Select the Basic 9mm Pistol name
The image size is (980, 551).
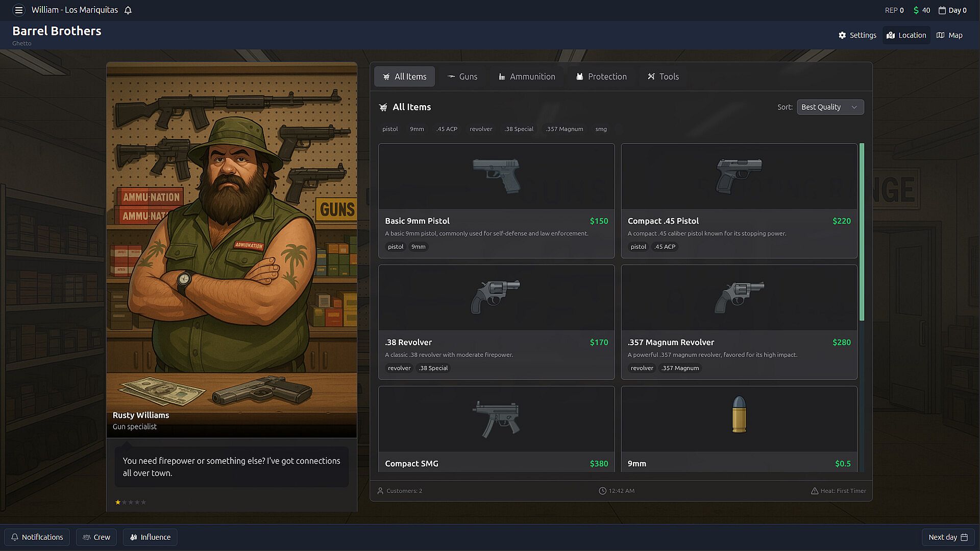point(417,221)
